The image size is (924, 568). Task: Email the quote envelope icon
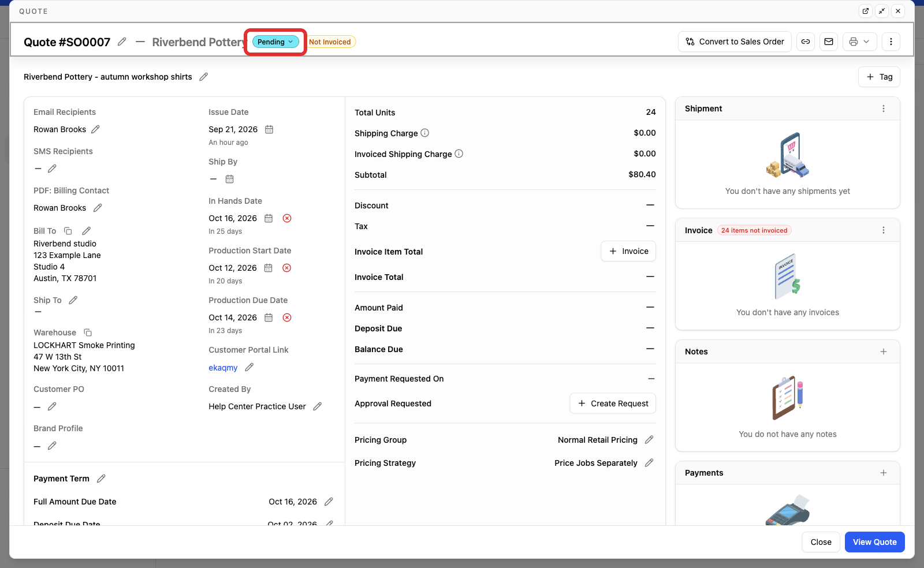pyautogui.click(x=829, y=42)
